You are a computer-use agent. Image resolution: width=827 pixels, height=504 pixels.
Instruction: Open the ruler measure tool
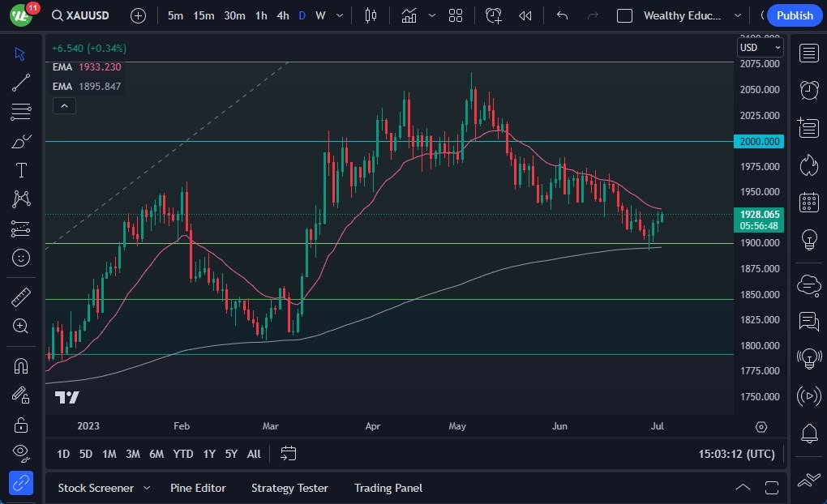point(21,297)
